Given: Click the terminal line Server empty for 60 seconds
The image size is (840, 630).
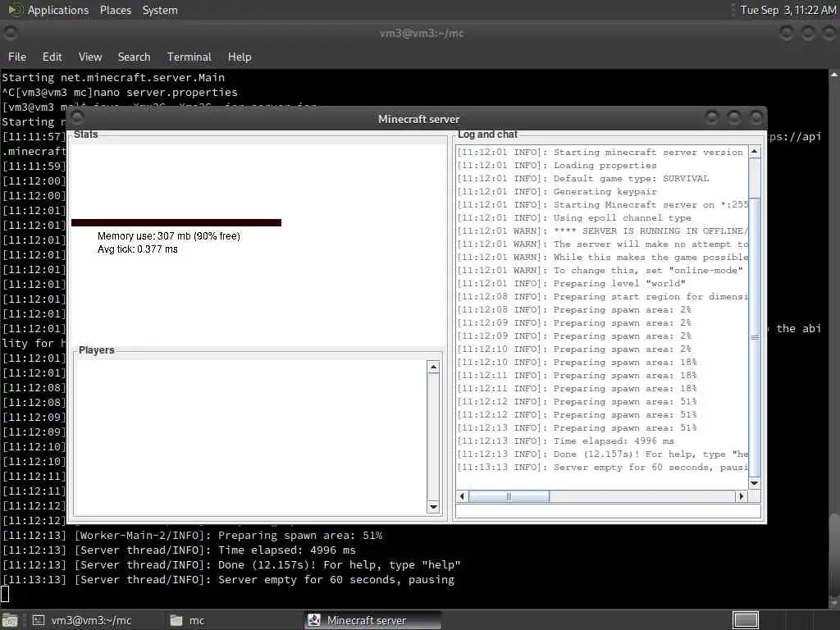Looking at the screenshot, I should (228, 580).
